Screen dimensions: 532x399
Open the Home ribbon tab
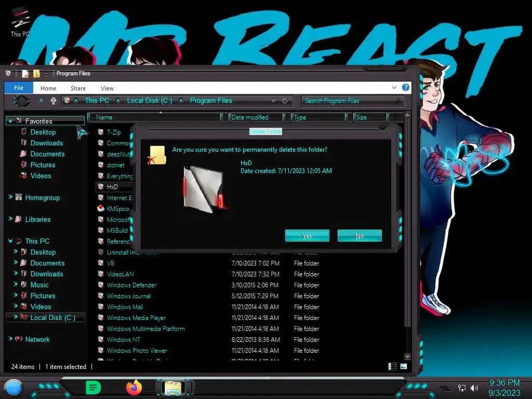click(48, 88)
